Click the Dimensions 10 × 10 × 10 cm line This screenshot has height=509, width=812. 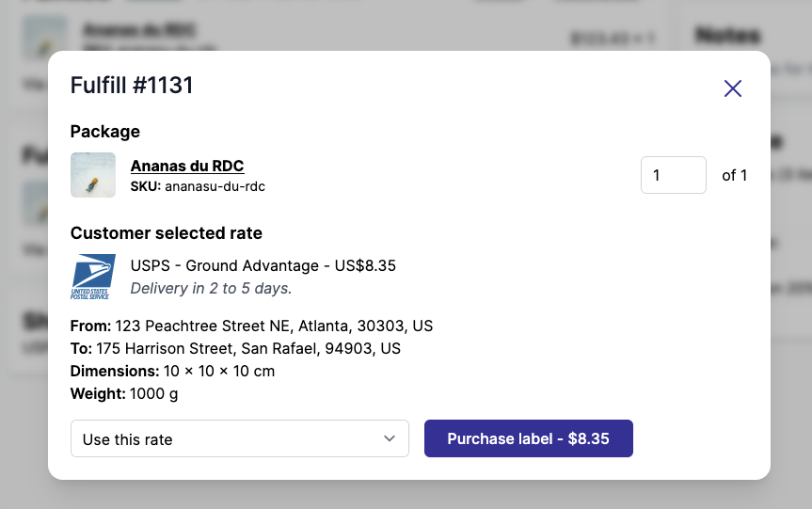pos(172,372)
